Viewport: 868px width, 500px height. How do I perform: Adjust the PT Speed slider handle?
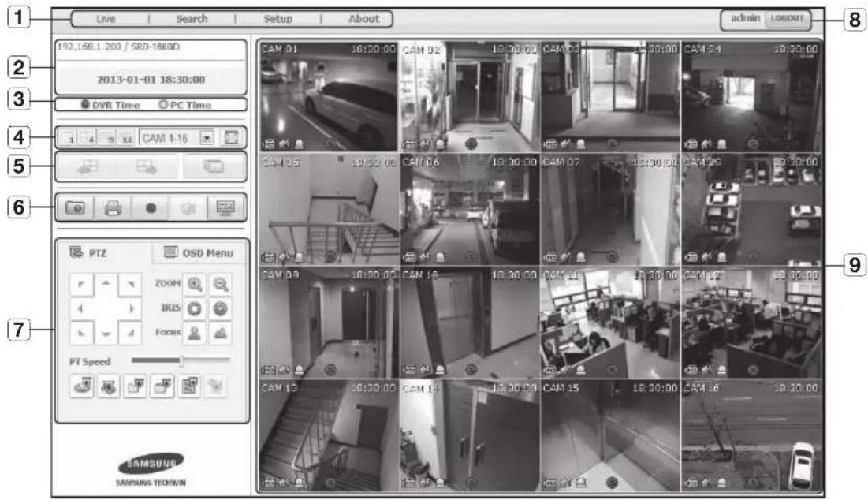pos(181,360)
